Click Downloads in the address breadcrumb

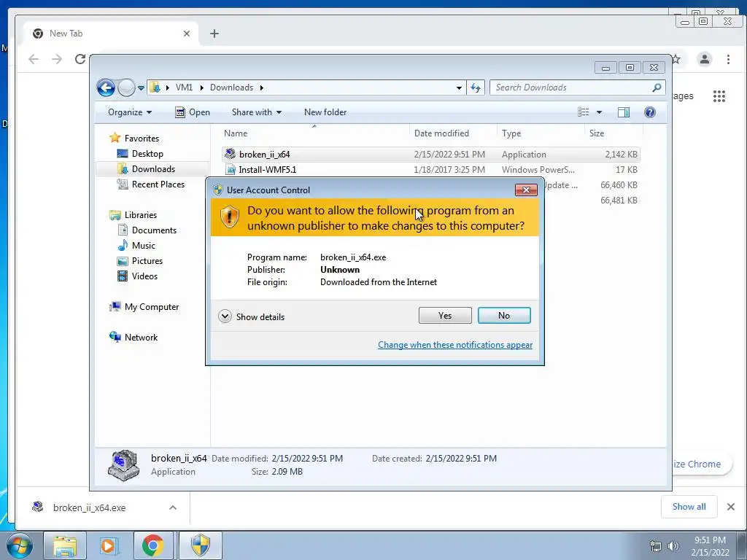[x=231, y=87]
